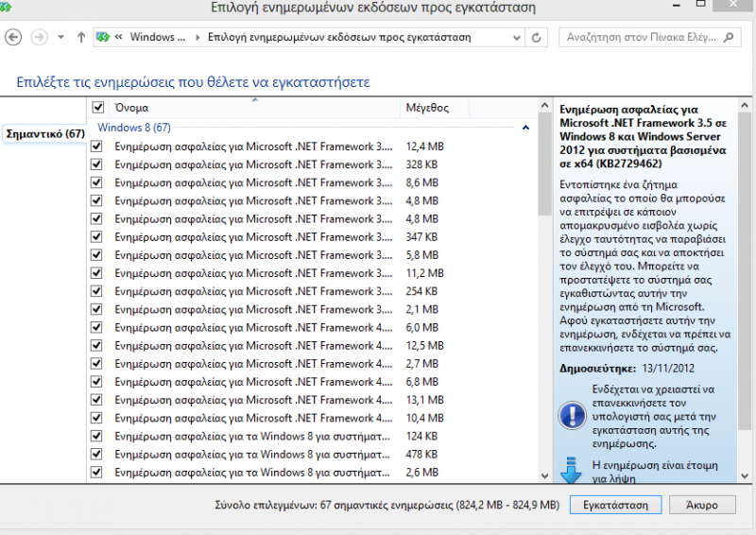Select the Σημαντικό (67) tab
This screenshot has height=535, width=756.
44,133
